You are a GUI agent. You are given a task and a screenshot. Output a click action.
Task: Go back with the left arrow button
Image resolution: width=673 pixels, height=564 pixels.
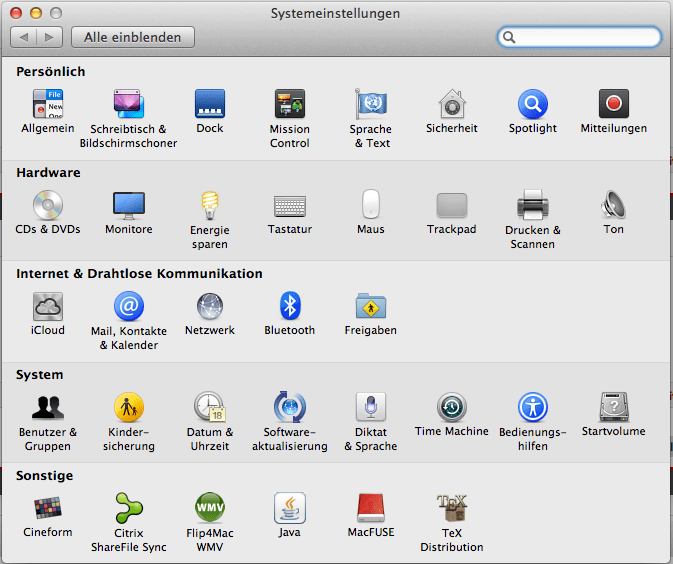click(x=24, y=37)
